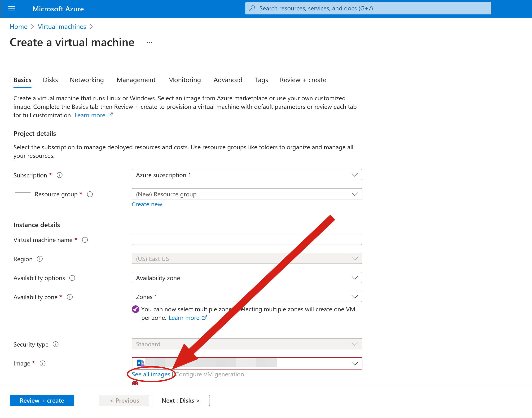This screenshot has width=532, height=418.
Task: Open the Security type dropdown
Action: pos(247,344)
